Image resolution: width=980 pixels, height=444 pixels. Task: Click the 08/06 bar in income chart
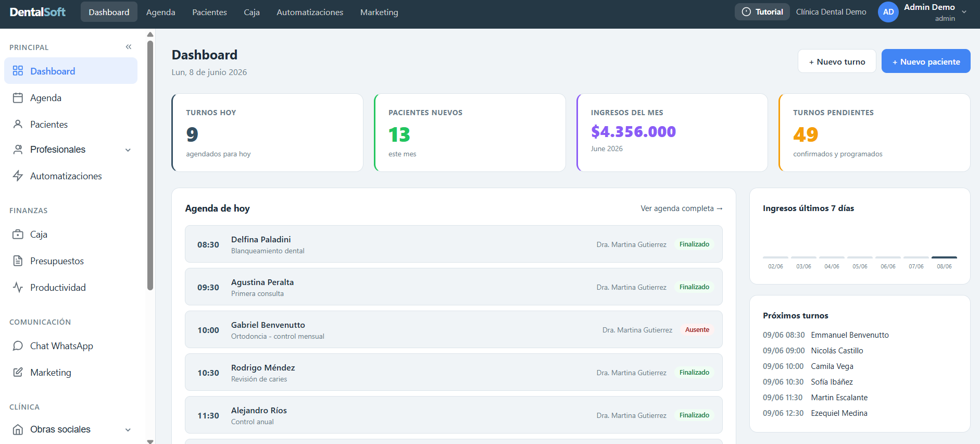pos(944,257)
